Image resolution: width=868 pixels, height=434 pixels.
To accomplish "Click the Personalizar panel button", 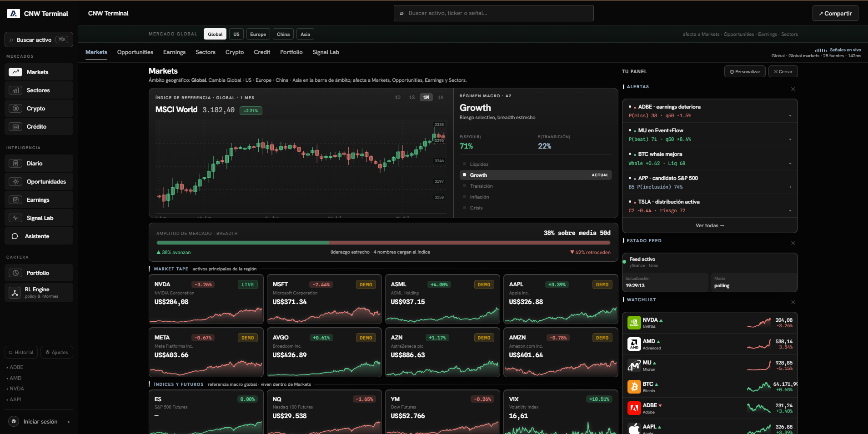I will [745, 71].
